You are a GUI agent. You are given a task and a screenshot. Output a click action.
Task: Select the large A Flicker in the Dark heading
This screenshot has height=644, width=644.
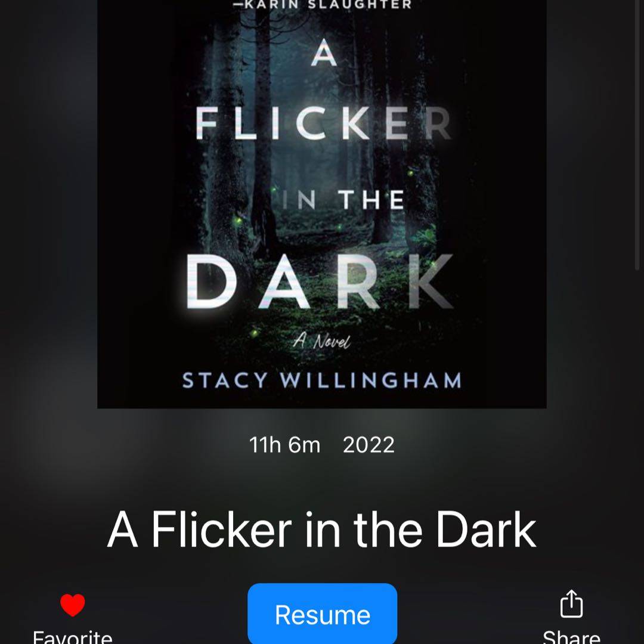(321, 530)
